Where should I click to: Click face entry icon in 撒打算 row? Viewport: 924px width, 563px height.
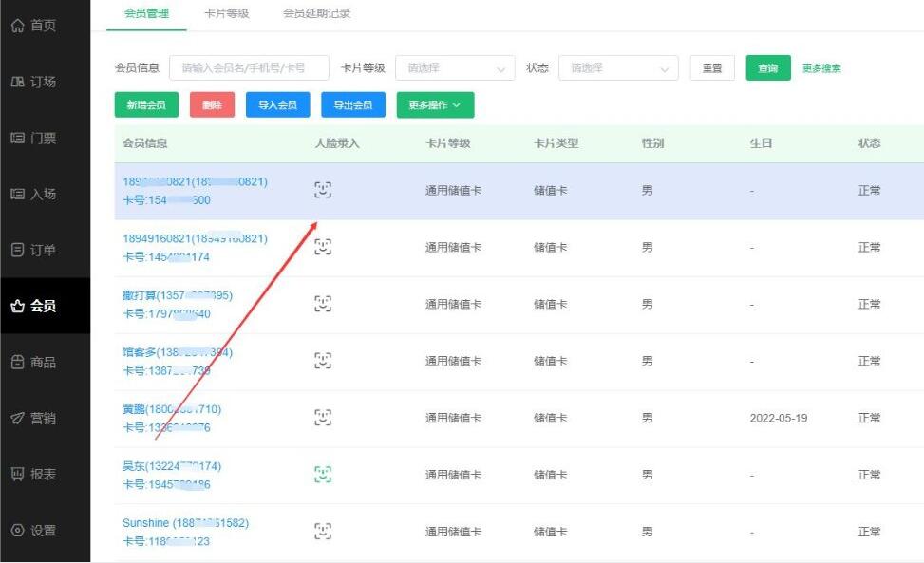point(323,304)
